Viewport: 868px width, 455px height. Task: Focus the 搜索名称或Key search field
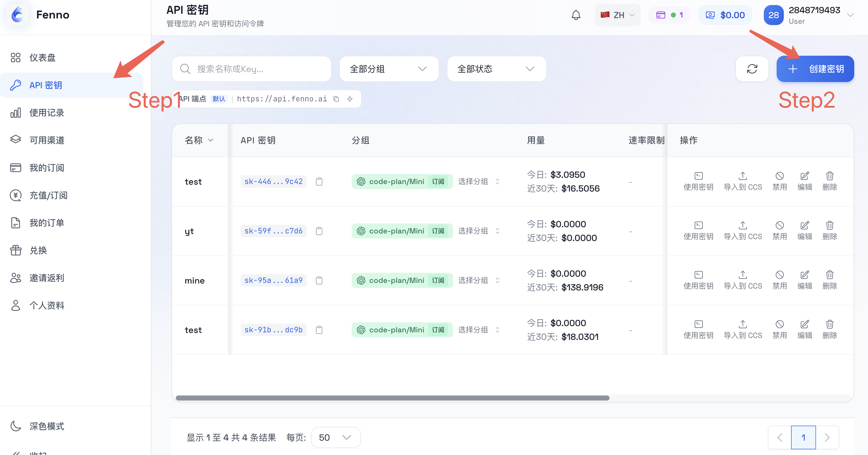click(x=251, y=69)
